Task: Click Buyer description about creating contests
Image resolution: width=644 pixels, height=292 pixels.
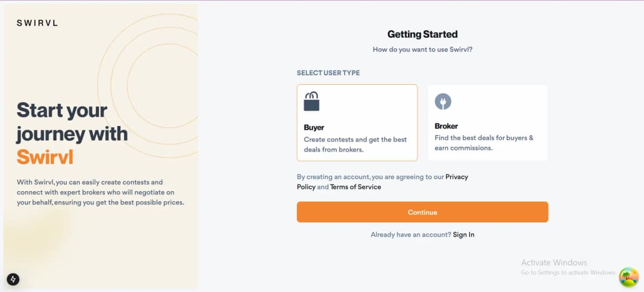Action: click(x=355, y=145)
